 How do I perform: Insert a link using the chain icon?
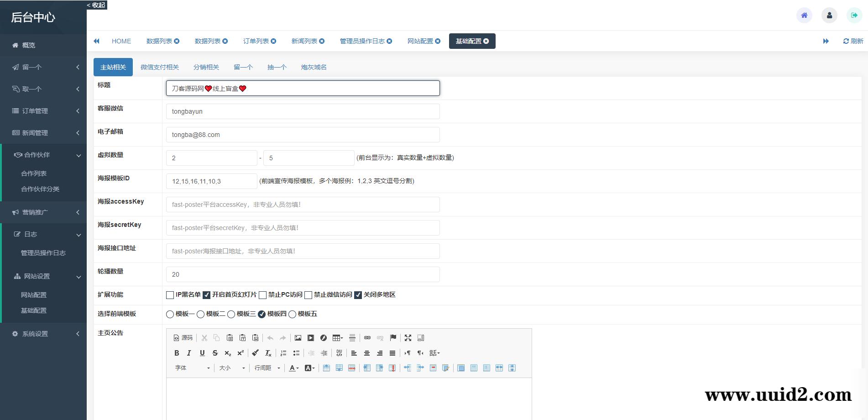click(366, 338)
